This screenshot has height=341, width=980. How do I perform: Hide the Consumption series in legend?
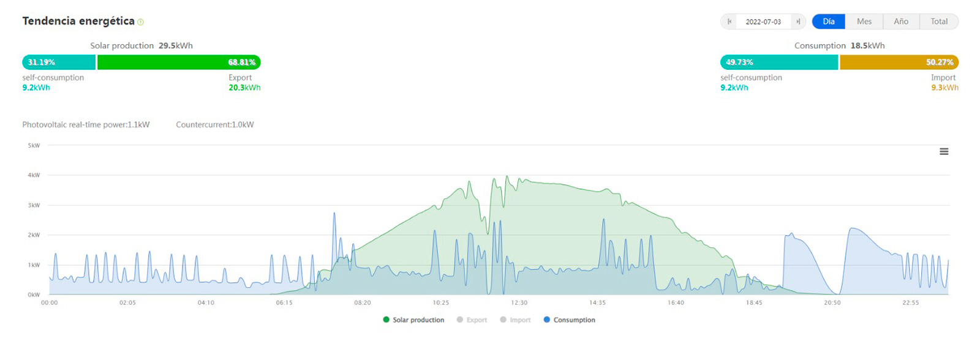569,320
